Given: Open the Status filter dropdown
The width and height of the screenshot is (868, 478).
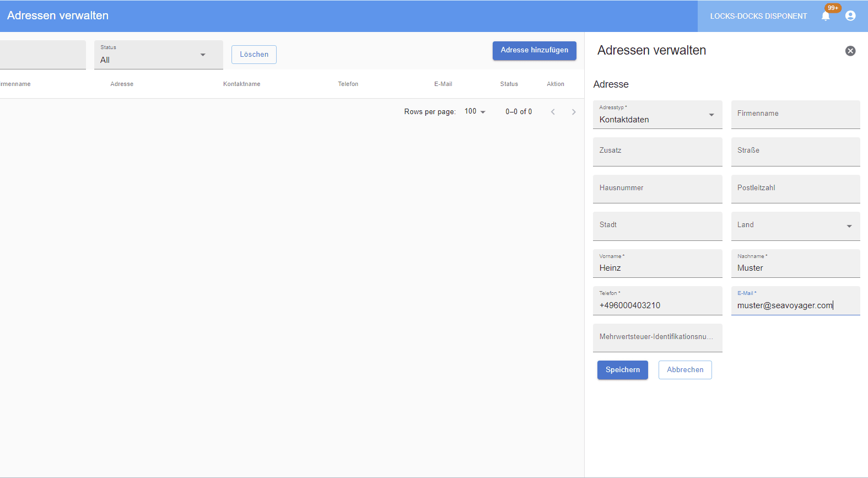Looking at the screenshot, I should (x=159, y=55).
